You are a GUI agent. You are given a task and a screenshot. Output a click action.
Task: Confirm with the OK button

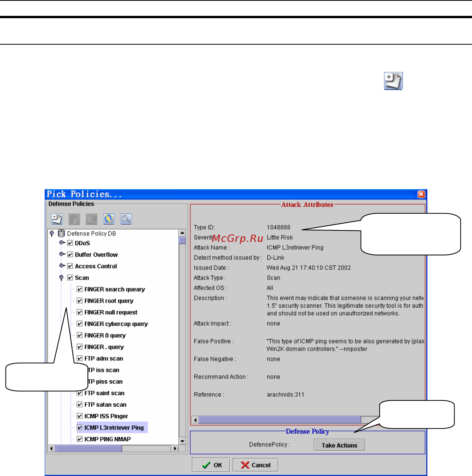point(211,465)
